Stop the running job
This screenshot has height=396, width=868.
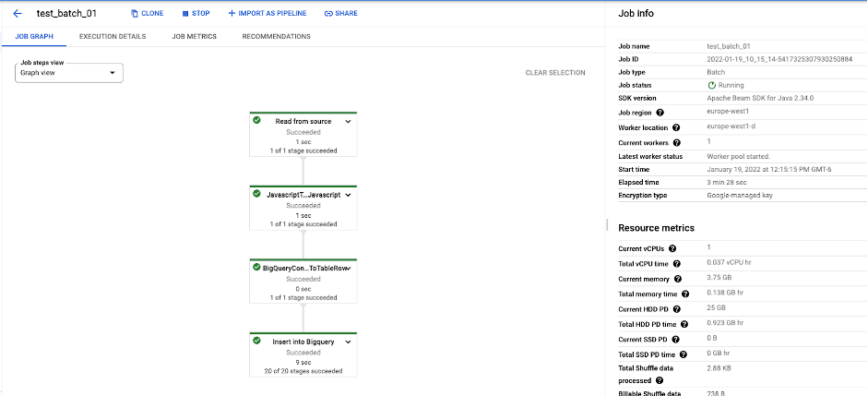click(x=196, y=13)
